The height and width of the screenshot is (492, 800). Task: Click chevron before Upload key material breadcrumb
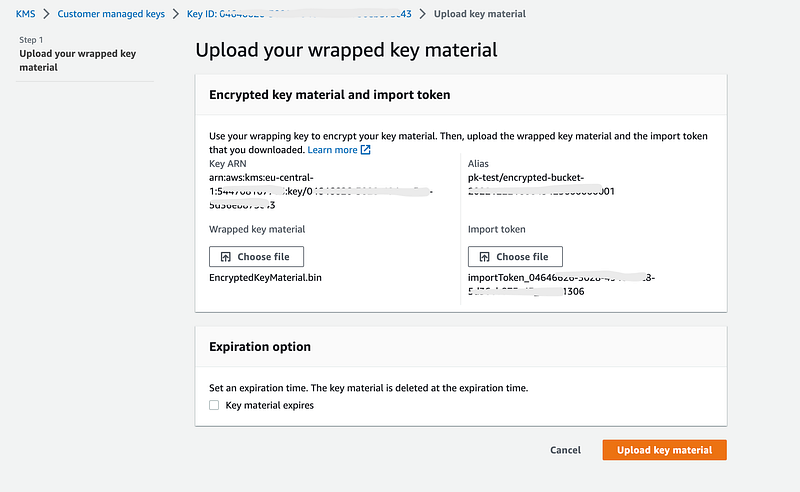(422, 14)
